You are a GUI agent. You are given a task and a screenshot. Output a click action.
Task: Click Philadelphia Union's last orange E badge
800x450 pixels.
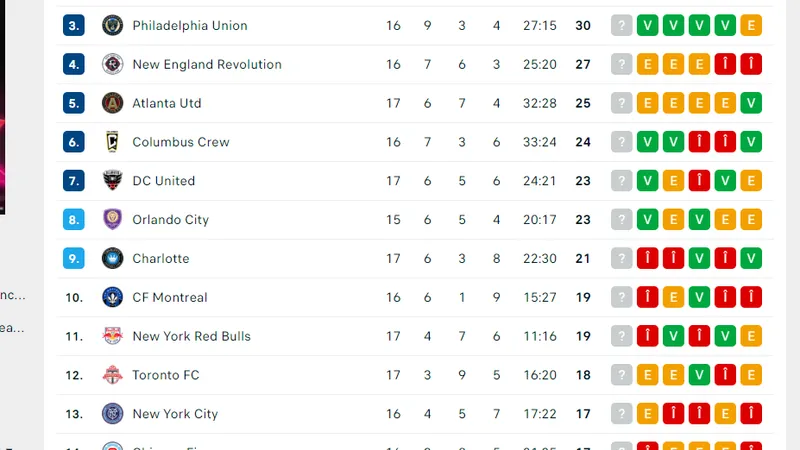pos(751,26)
